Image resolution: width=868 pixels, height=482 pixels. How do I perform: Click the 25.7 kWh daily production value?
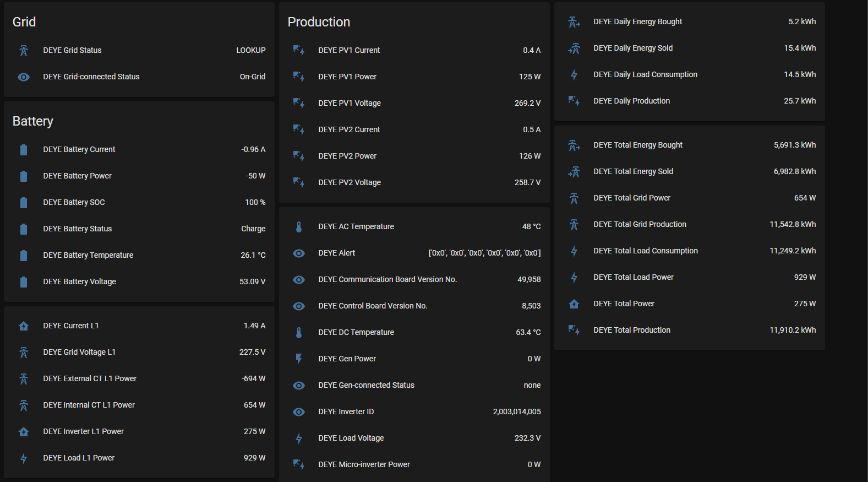coord(800,101)
